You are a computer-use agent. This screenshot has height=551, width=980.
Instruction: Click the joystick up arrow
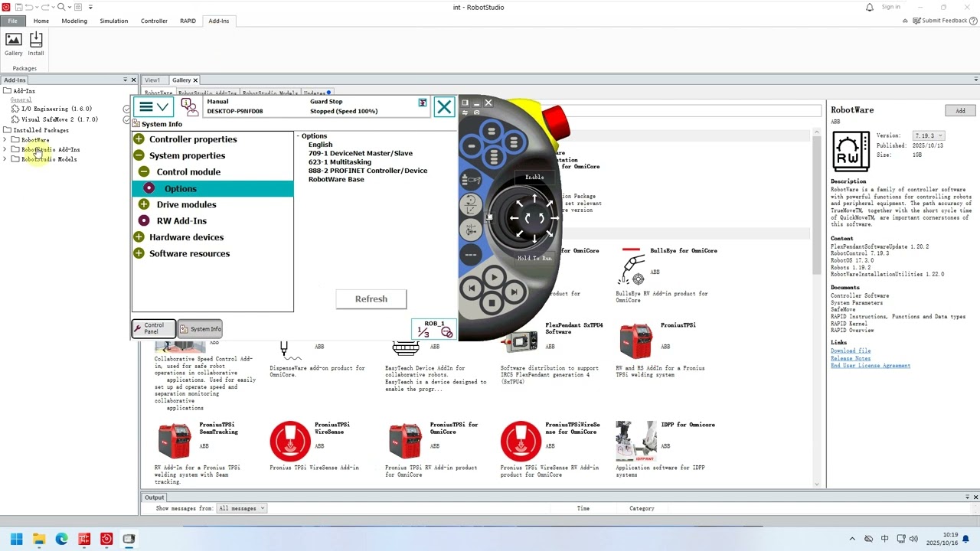(534, 198)
